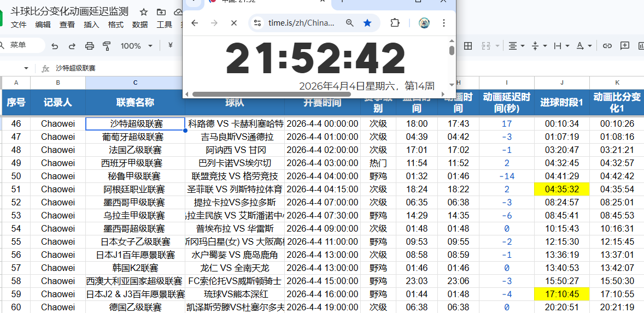Click the redo arrow in Sheets toolbar
644x313 pixels.
pyautogui.click(x=72, y=46)
